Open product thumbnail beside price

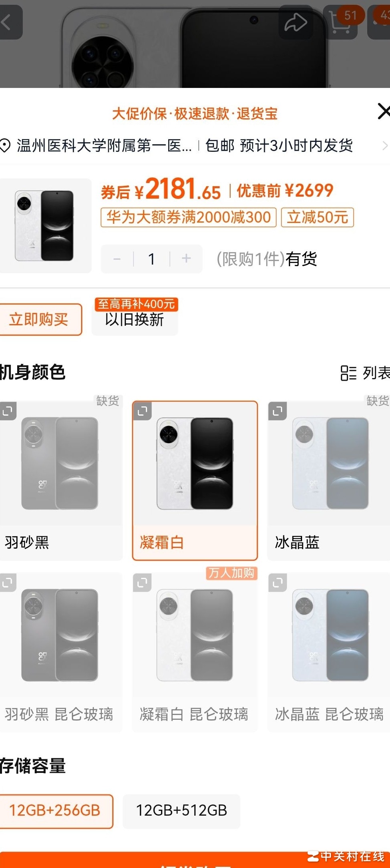(45, 226)
